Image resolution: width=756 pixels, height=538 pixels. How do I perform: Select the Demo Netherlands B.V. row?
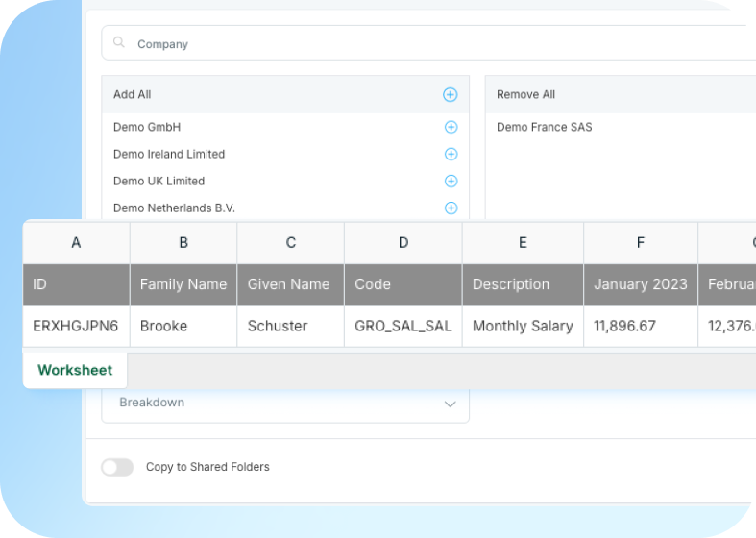click(285, 208)
